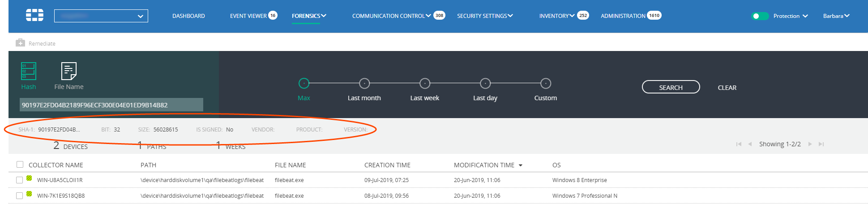Screen dimensions: 868x208
Task: Check the WIN-7K1E9S18QB8 row checkbox
Action: 19,195
